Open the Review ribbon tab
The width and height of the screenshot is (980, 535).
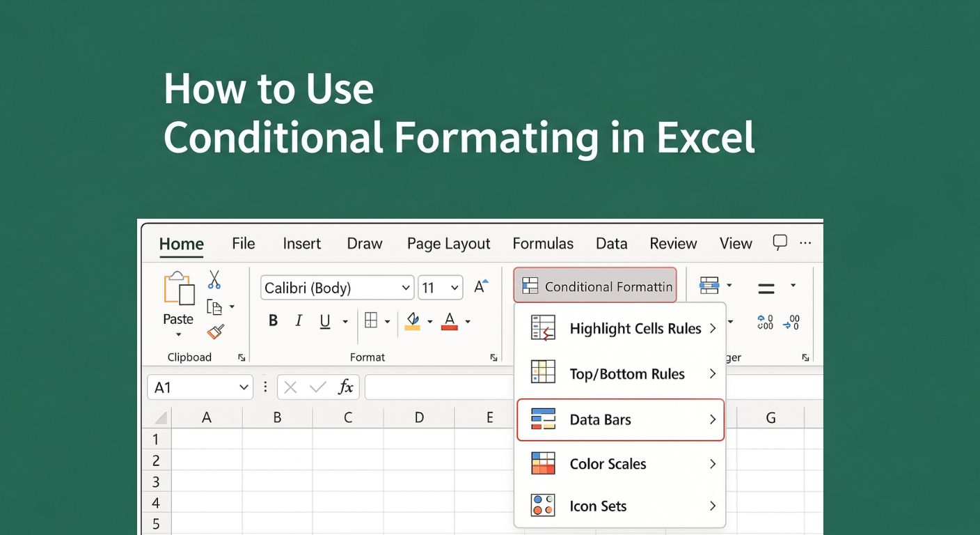point(673,243)
